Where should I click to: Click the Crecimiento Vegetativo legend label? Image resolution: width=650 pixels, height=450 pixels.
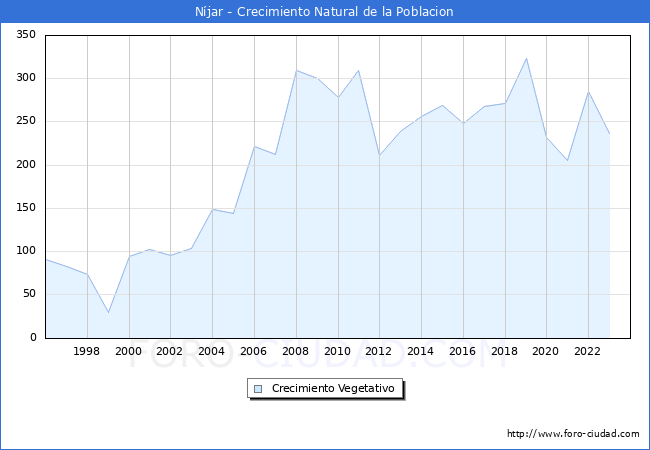(x=333, y=388)
